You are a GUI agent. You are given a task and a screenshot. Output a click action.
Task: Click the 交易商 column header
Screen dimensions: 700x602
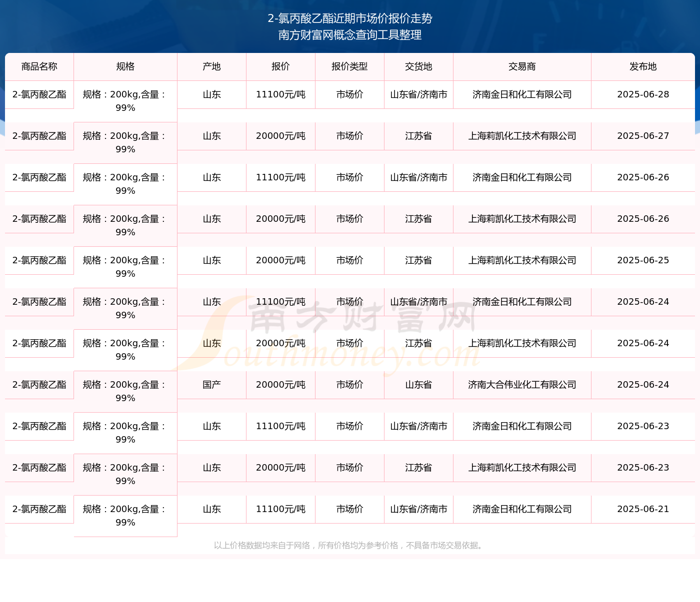click(522, 66)
